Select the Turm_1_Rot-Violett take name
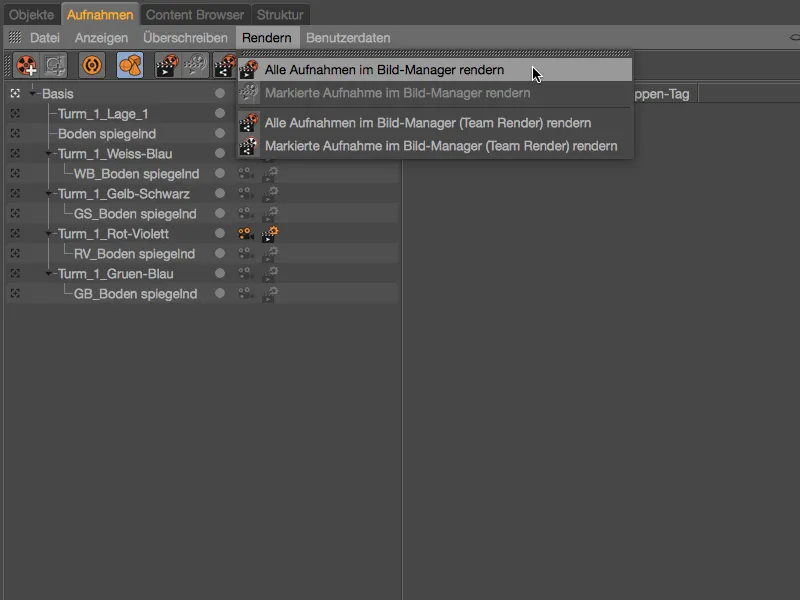The height and width of the screenshot is (600, 800). coord(113,234)
